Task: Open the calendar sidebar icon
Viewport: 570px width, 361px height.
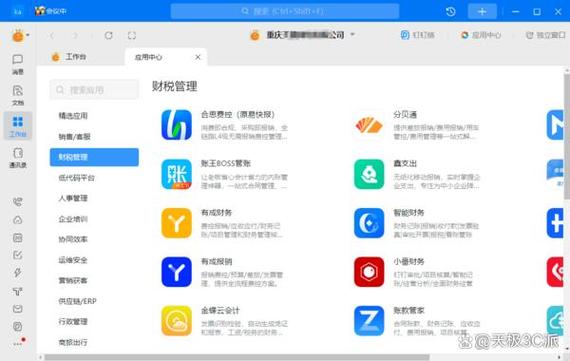Action: point(17,238)
